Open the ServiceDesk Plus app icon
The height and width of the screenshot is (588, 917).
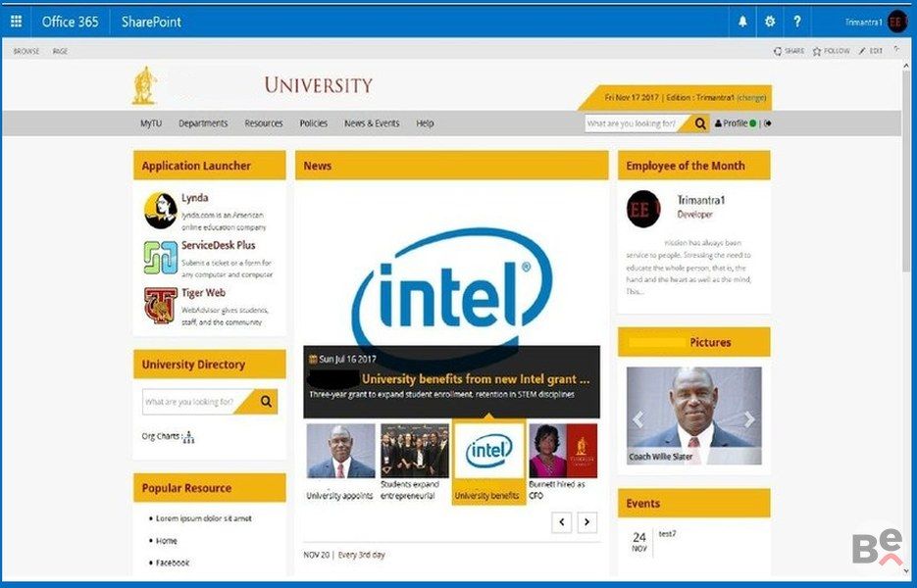(160, 258)
